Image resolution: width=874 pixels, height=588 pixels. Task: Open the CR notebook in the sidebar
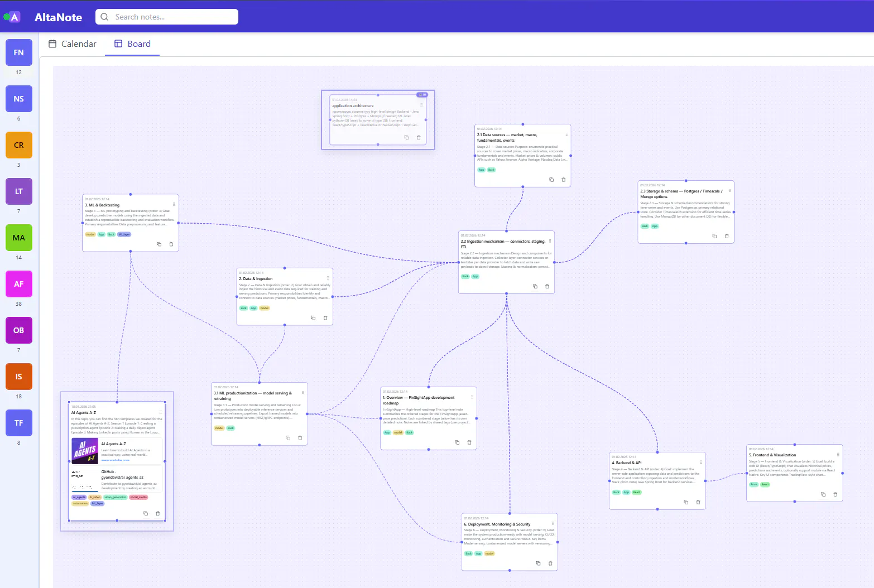pos(19,145)
